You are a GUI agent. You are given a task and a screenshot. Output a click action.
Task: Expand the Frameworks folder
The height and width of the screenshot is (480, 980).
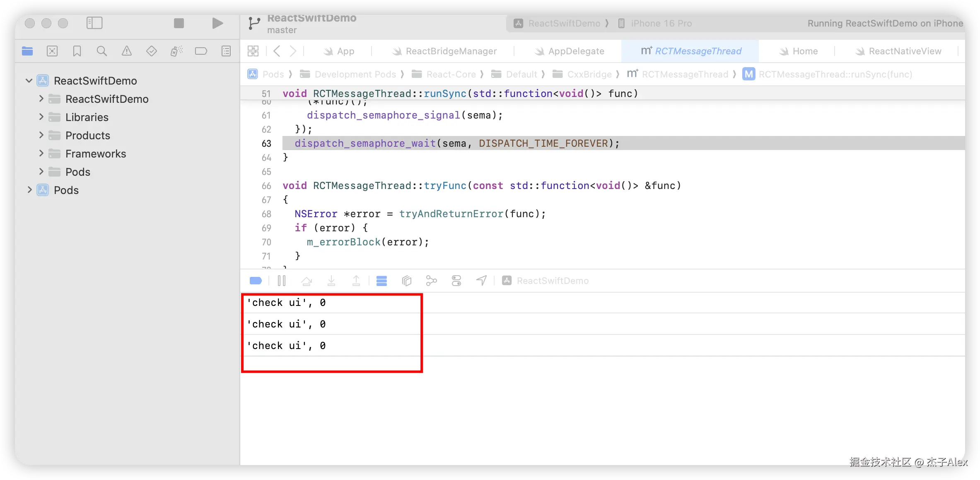[41, 153]
